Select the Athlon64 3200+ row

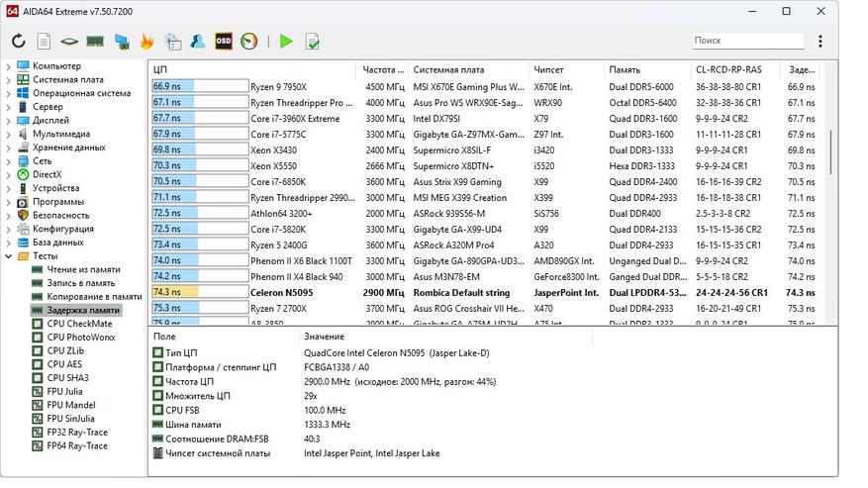click(x=485, y=213)
